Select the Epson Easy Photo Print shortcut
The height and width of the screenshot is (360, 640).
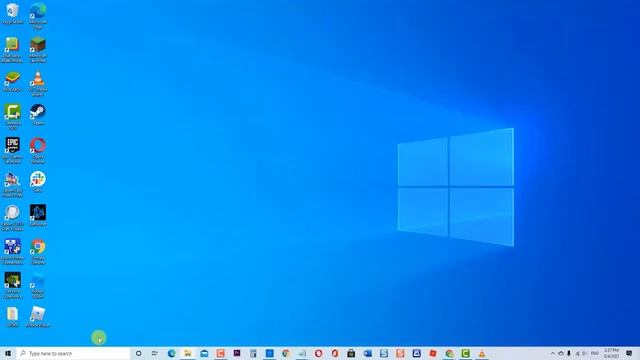pos(12,184)
